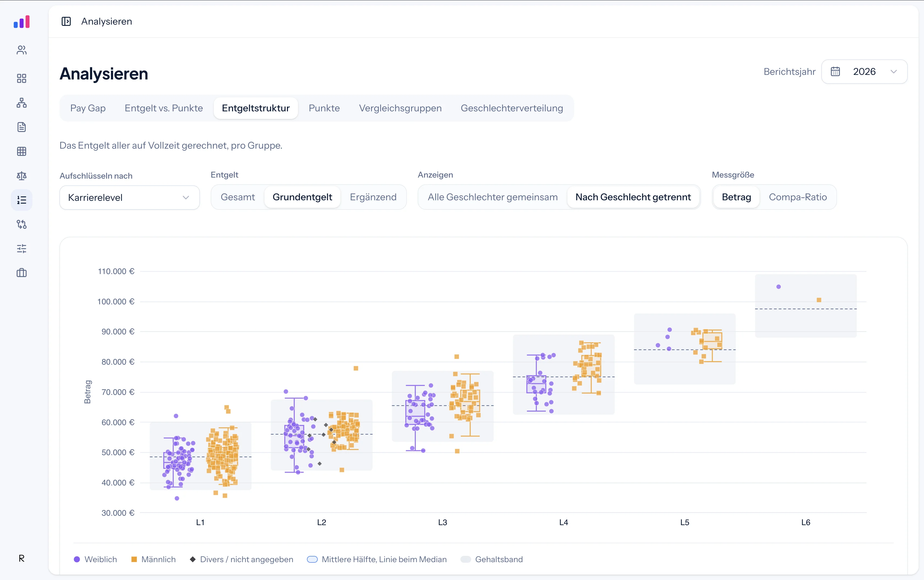924x580 pixels.
Task: Open the document sidebar icon
Action: click(x=21, y=127)
